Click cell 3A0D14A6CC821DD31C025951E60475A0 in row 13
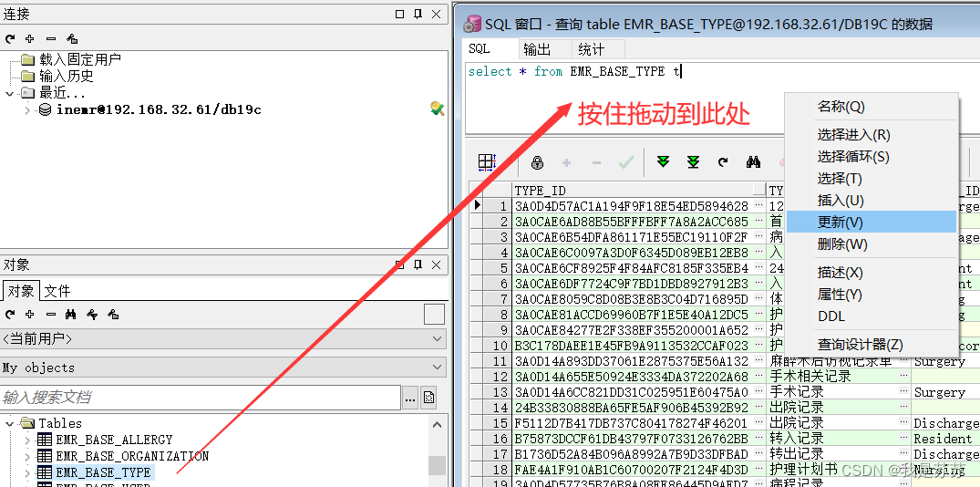 coord(633,392)
